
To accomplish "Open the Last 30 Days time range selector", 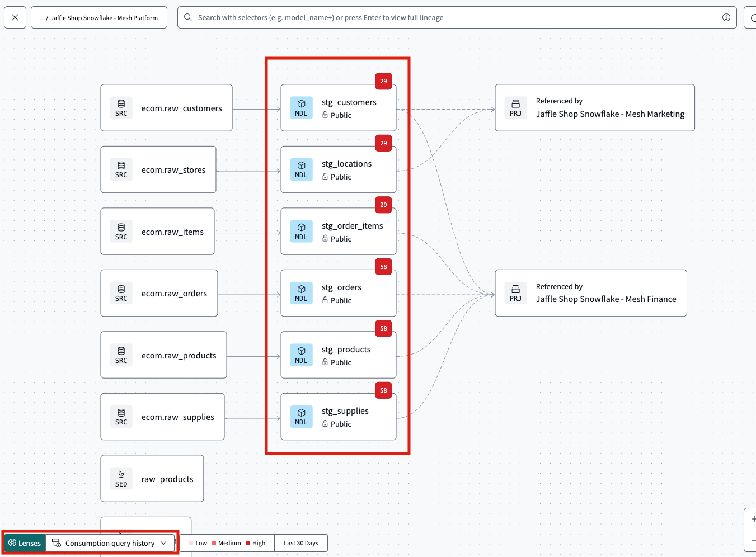I will (300, 542).
